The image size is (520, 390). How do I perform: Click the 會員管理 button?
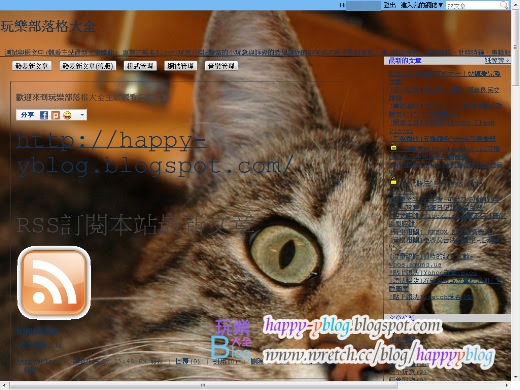coord(221,66)
